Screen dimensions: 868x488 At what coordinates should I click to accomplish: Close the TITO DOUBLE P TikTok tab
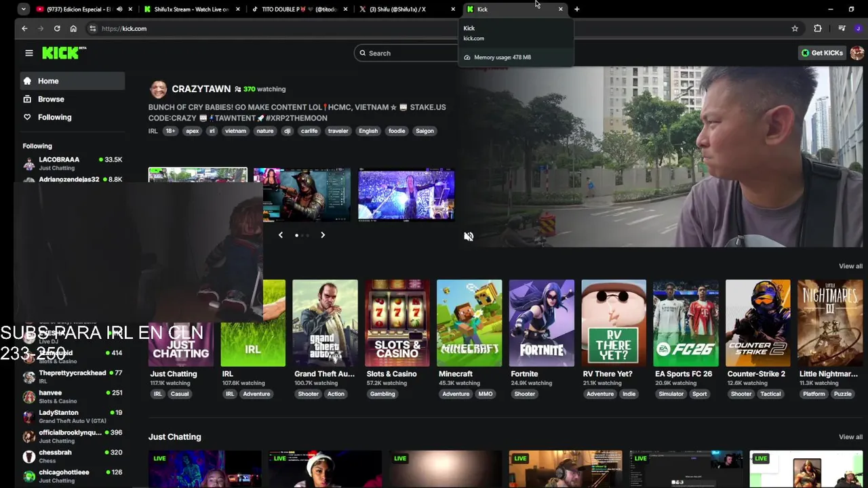(345, 9)
